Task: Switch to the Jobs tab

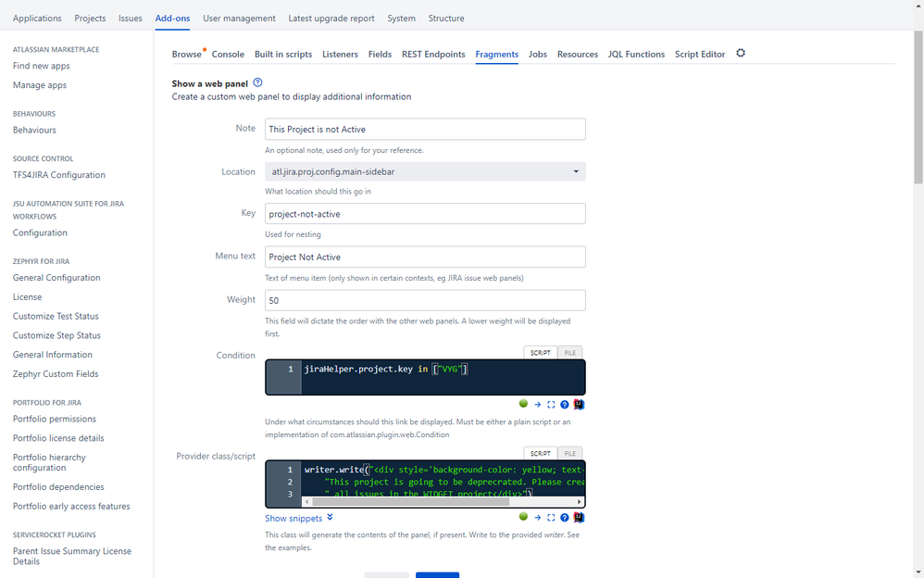Action: (x=537, y=55)
